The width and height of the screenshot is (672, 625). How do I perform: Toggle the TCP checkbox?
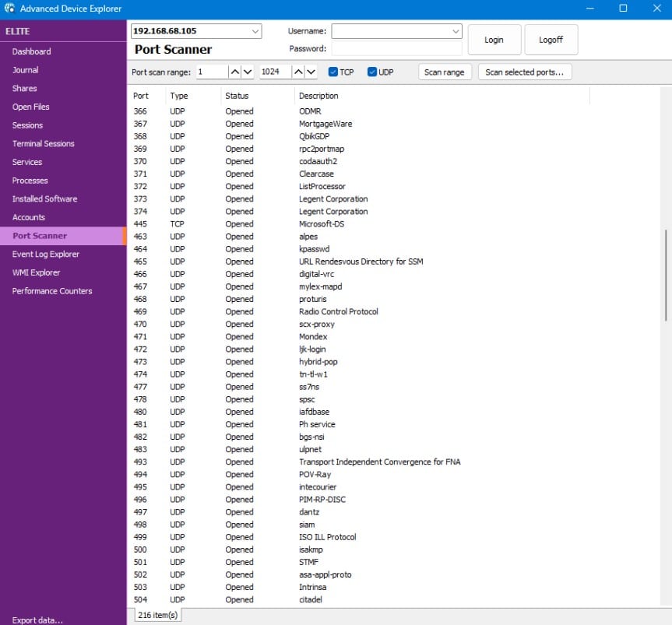tap(333, 72)
